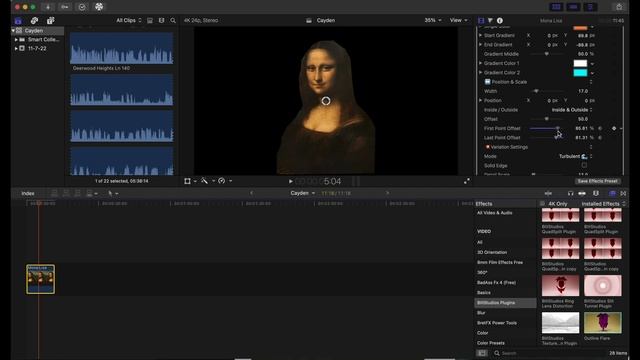Add keyframe for First Point Offset
This screenshot has width=640, height=360.
(x=614, y=129)
